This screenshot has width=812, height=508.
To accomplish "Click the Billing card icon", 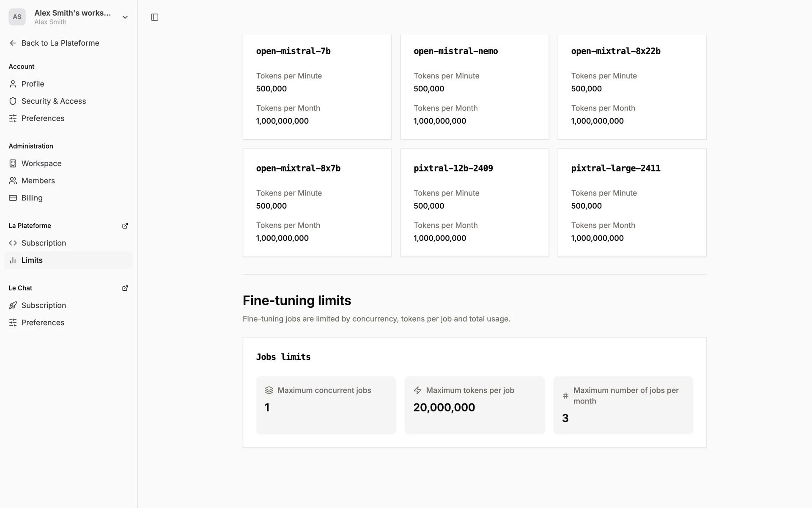I will pos(13,198).
